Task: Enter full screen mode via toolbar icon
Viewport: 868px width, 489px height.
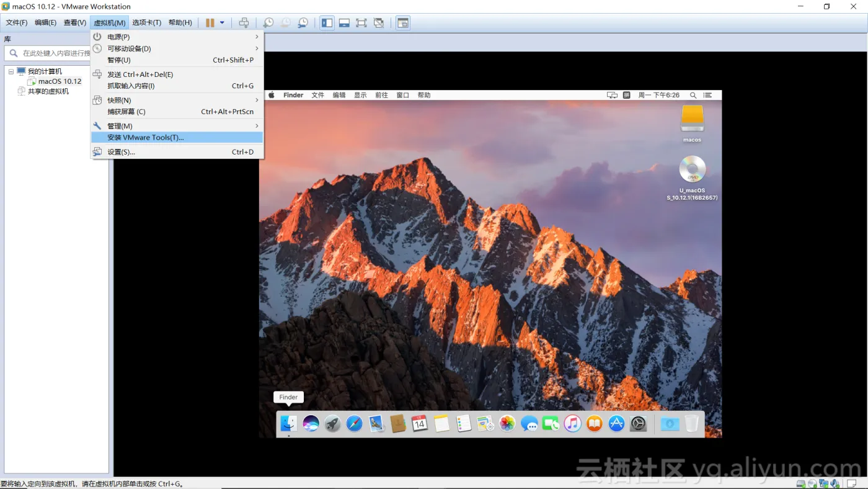Action: click(x=361, y=23)
